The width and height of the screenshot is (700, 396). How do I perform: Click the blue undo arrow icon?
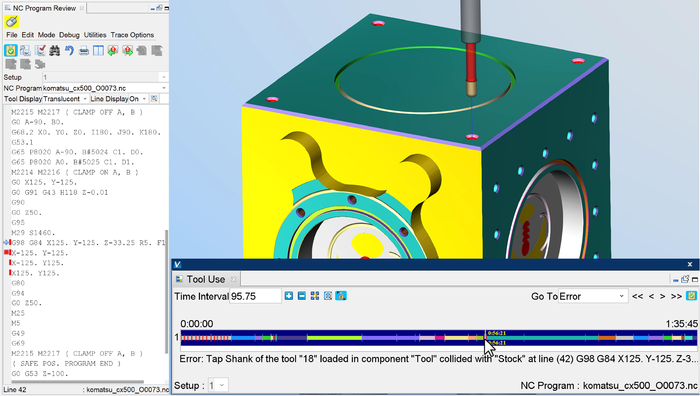click(69, 50)
